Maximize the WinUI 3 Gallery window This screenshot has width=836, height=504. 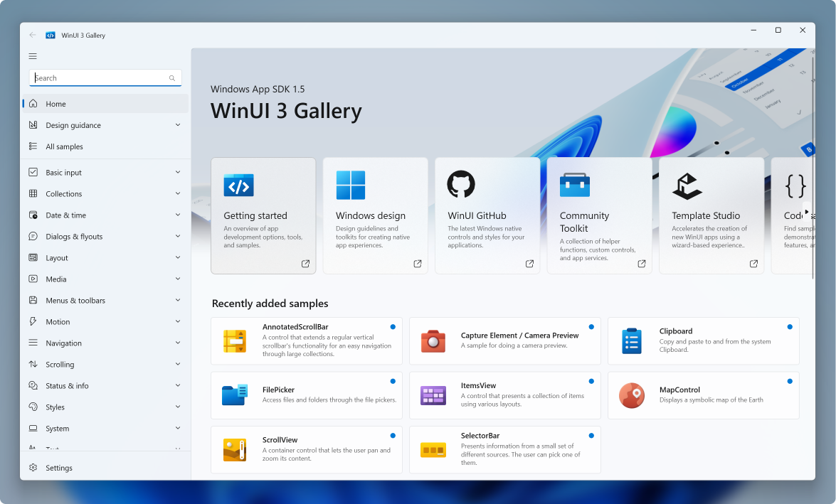(778, 30)
